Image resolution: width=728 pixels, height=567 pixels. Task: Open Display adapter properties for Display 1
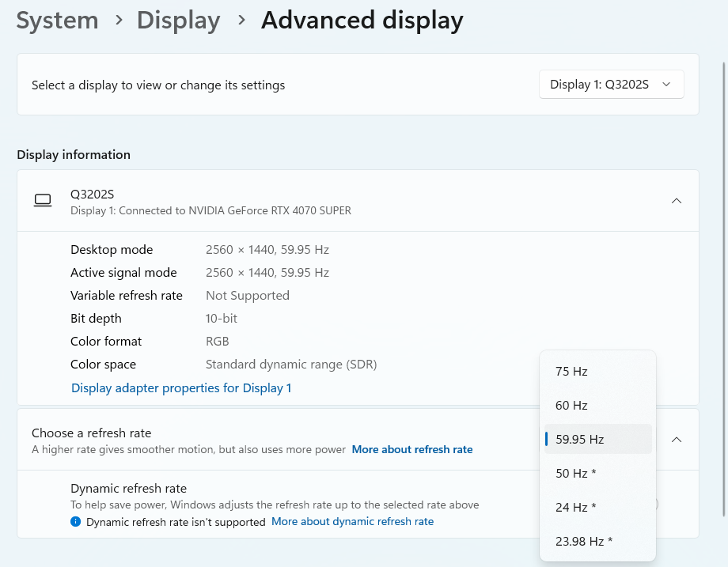click(x=181, y=388)
